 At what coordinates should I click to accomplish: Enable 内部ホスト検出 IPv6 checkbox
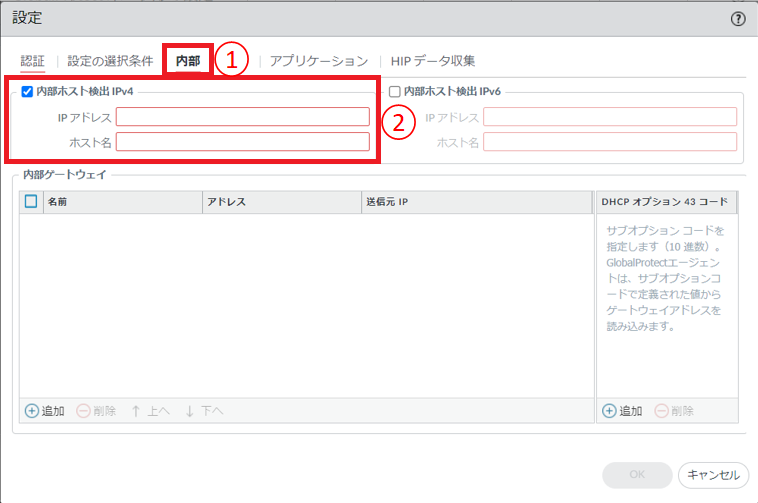395,91
